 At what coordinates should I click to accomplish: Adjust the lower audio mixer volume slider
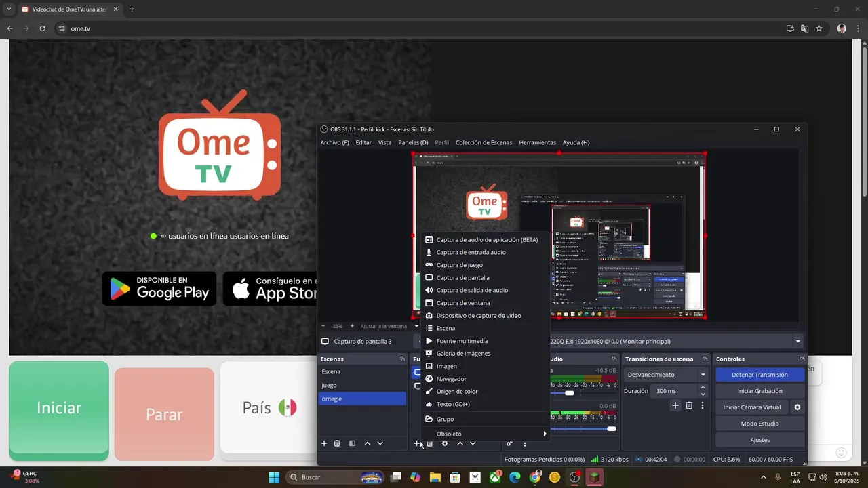coord(612,429)
